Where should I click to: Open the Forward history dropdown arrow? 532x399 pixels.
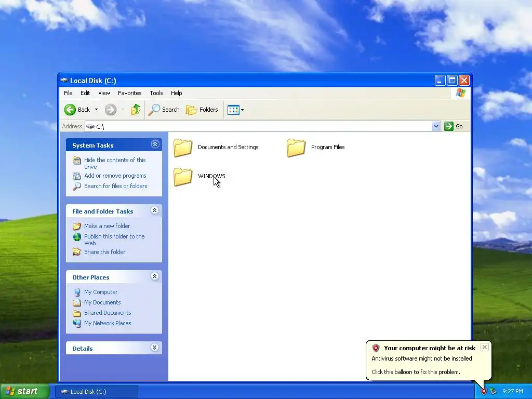tap(123, 110)
